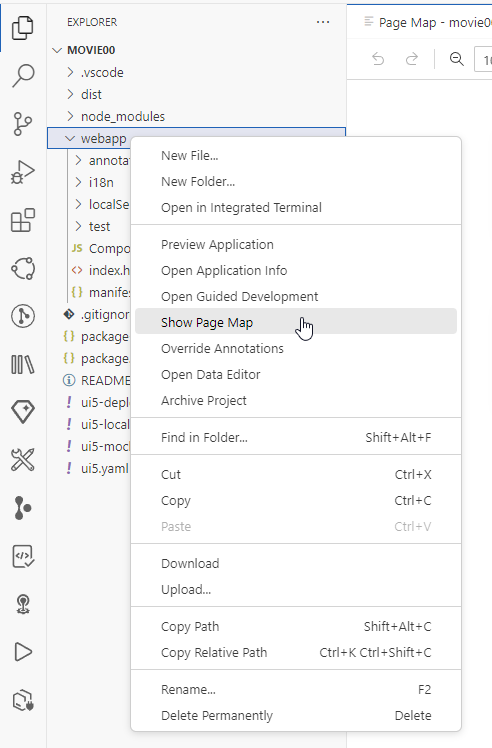Select Copy Relative Path entry
Viewport: 492px width, 748px height.
[296, 653]
